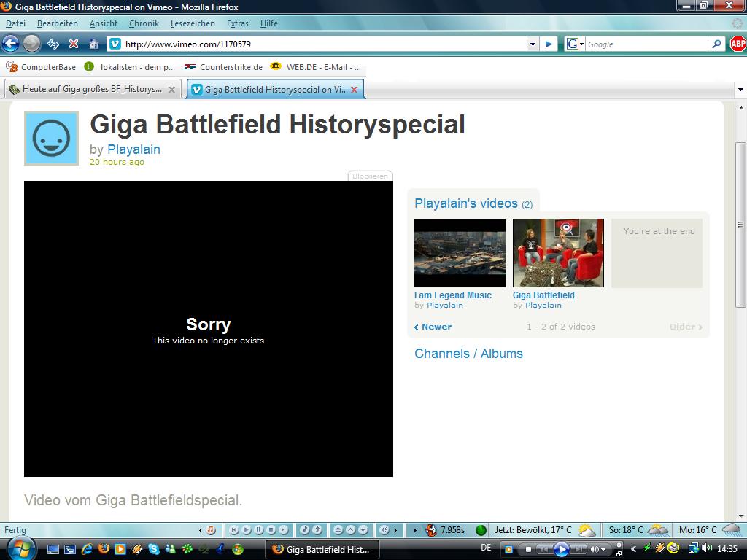Click the greyed Forward arrow button
This screenshot has width=747, height=560.
pyautogui.click(x=32, y=44)
